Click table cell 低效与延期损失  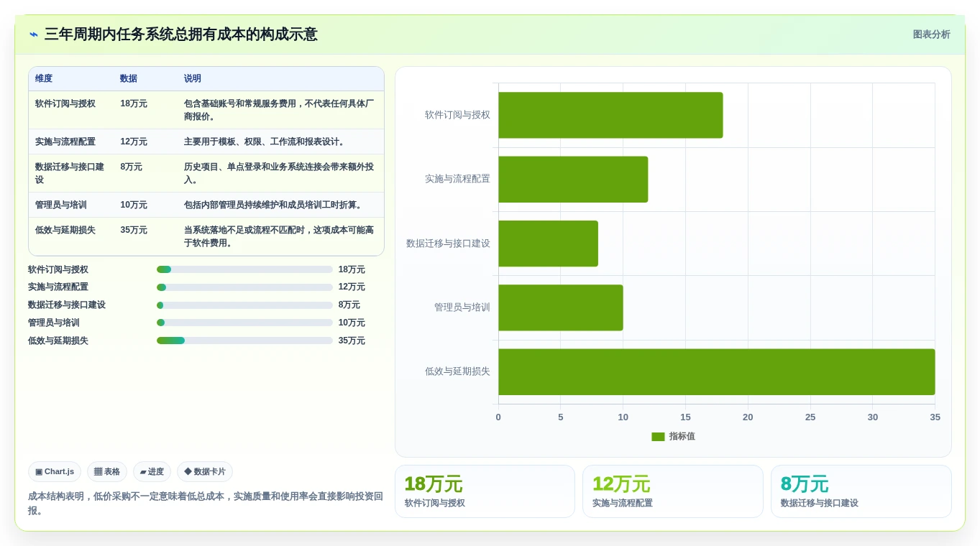coord(65,231)
